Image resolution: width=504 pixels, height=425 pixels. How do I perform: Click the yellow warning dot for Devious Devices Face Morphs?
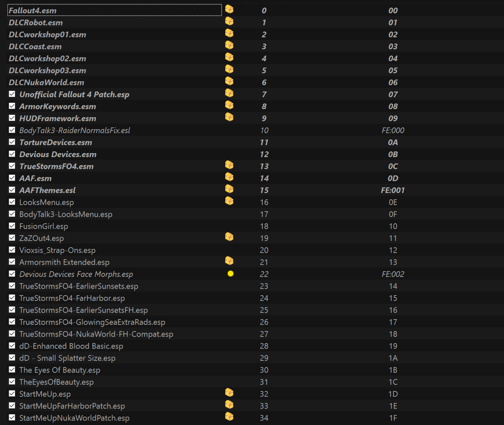click(230, 273)
